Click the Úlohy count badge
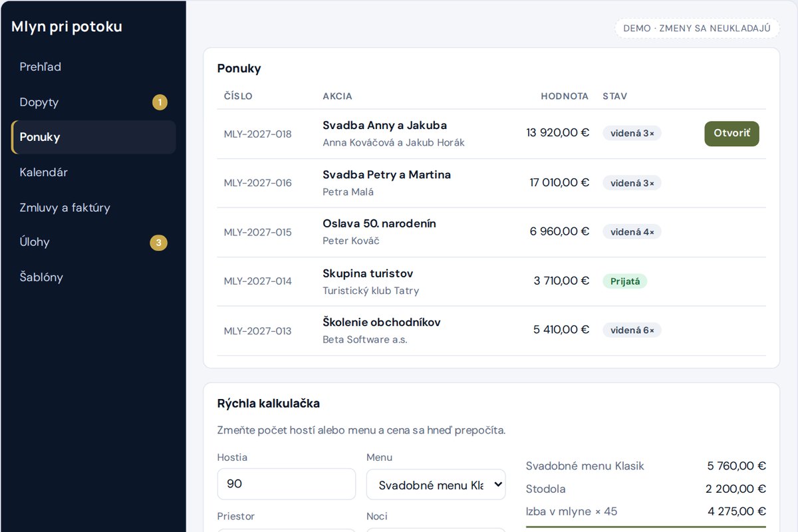This screenshot has width=798, height=532. (158, 243)
